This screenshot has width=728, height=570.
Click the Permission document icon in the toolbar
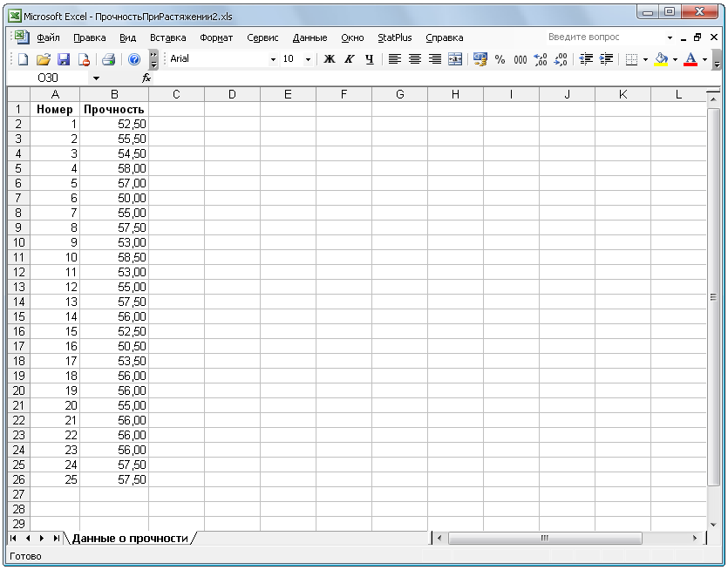pyautogui.click(x=84, y=59)
